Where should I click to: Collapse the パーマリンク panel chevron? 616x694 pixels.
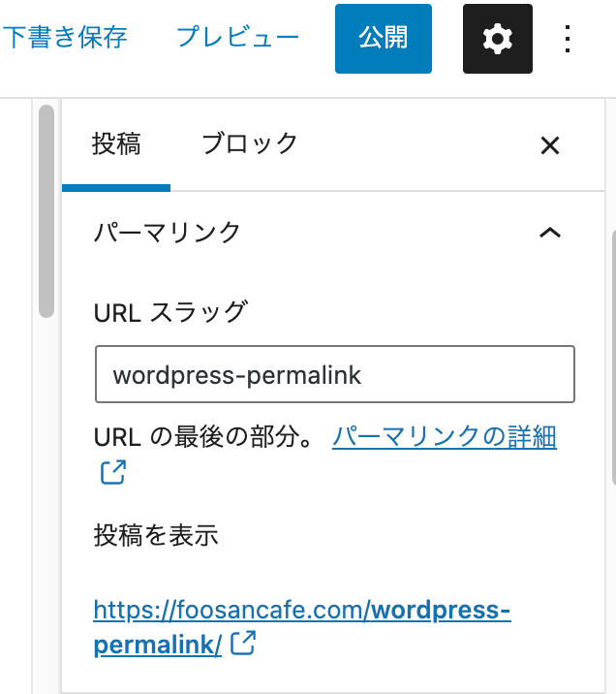click(x=549, y=233)
